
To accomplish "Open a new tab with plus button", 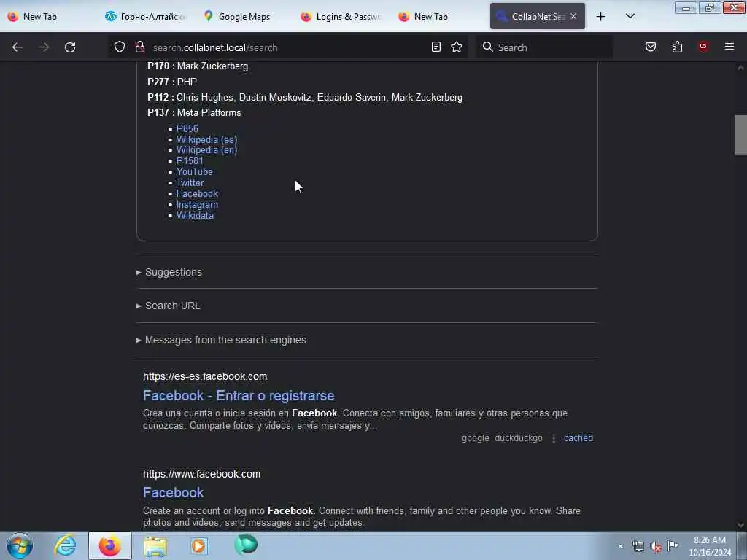I will [601, 17].
